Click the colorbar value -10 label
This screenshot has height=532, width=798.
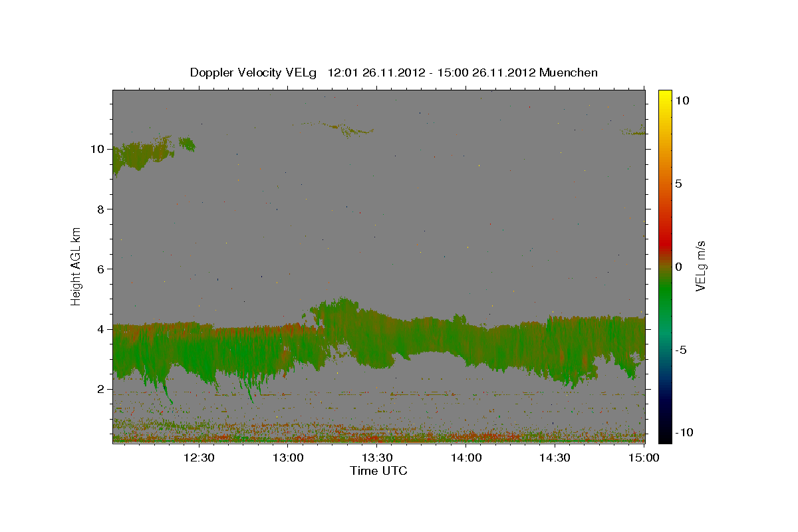pos(684,433)
